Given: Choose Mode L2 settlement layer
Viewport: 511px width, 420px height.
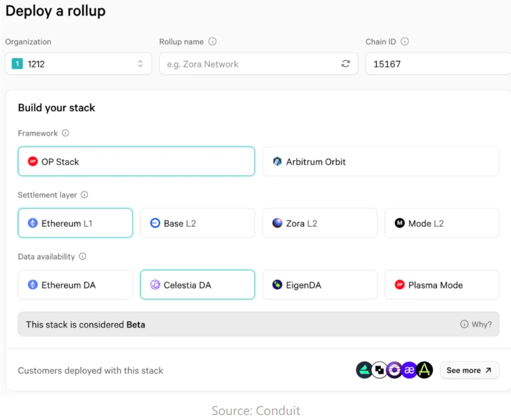Looking at the screenshot, I should [x=442, y=223].
